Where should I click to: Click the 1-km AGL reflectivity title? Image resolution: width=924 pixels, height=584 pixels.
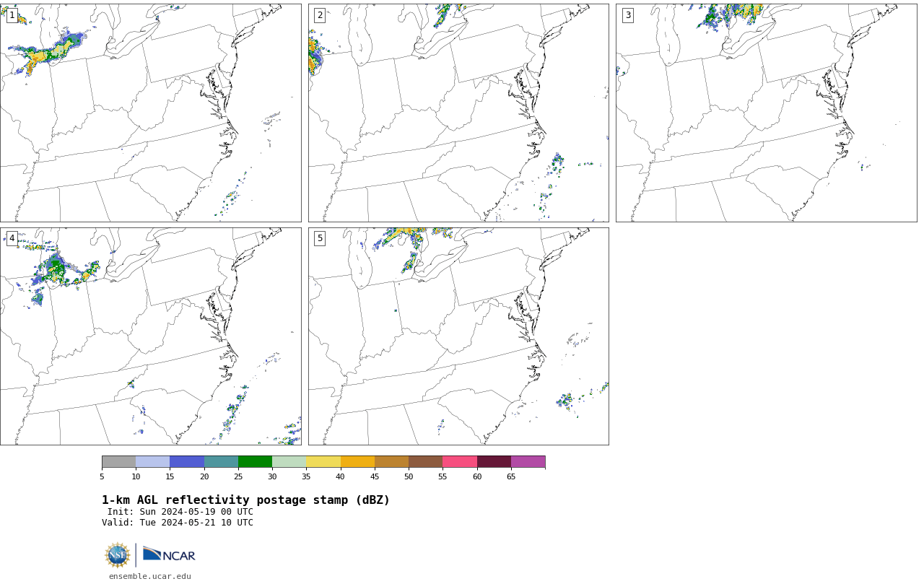tap(245, 500)
